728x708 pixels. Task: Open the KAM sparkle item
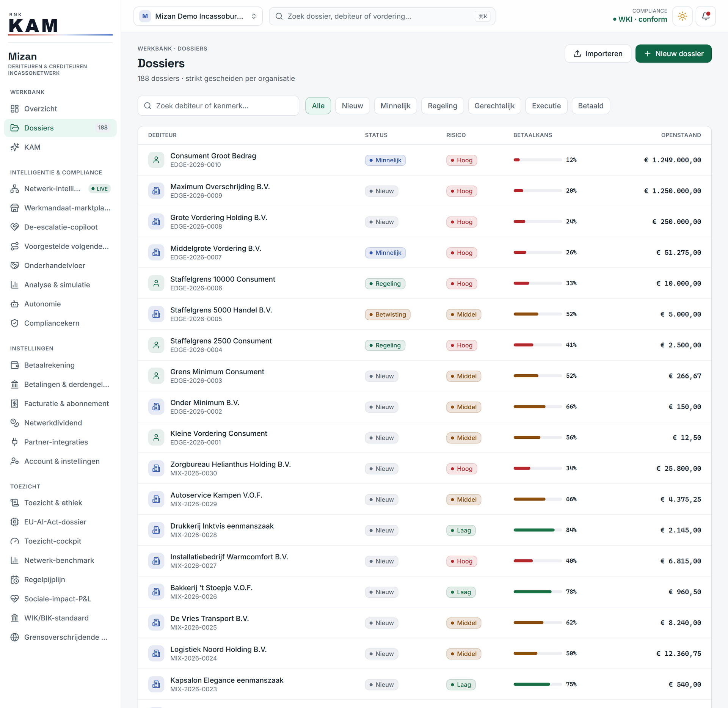60,147
